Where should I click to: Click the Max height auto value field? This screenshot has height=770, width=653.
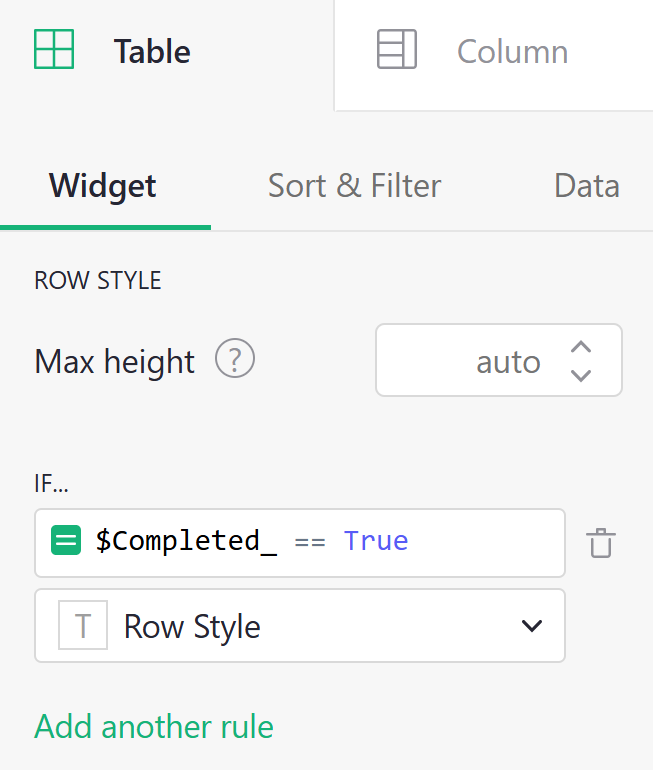click(480, 361)
